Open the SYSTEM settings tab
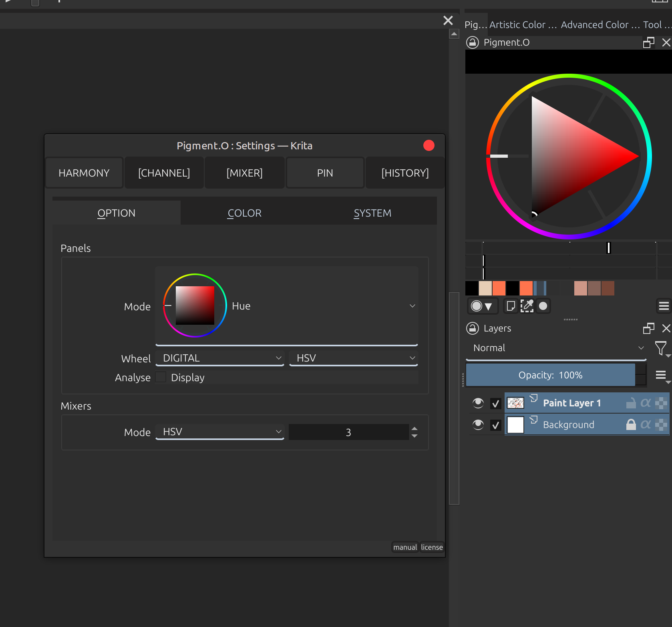Image resolution: width=672 pixels, height=627 pixels. coord(372,213)
